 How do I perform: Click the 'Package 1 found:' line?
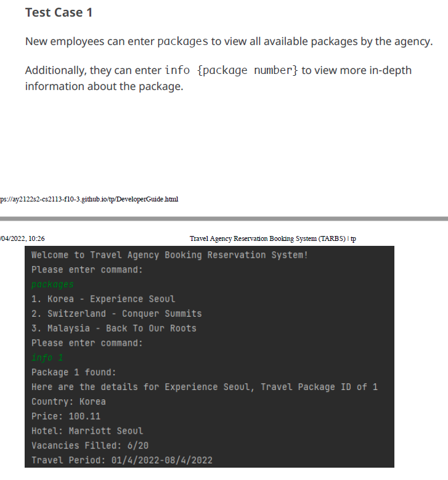73,372
